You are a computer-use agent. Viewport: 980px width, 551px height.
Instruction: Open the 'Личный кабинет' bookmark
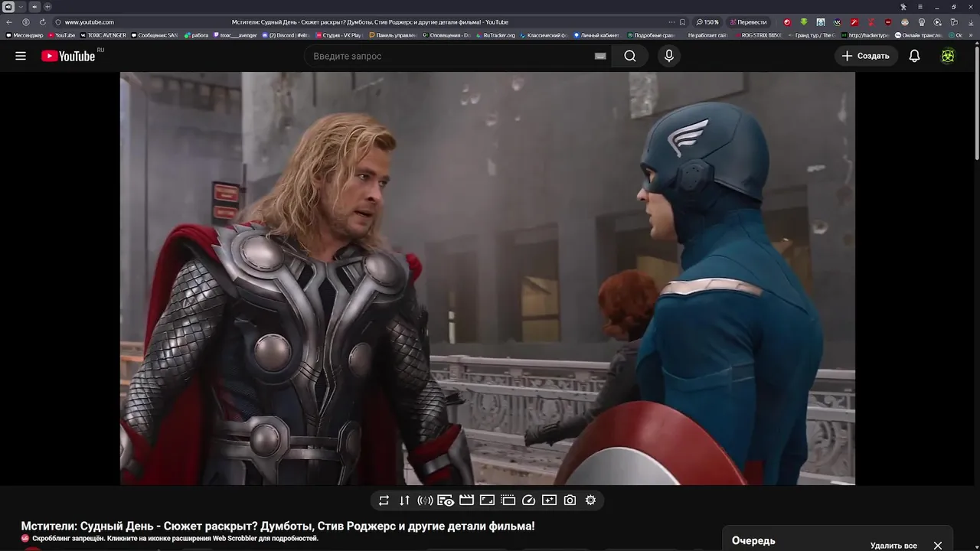pyautogui.click(x=596, y=35)
